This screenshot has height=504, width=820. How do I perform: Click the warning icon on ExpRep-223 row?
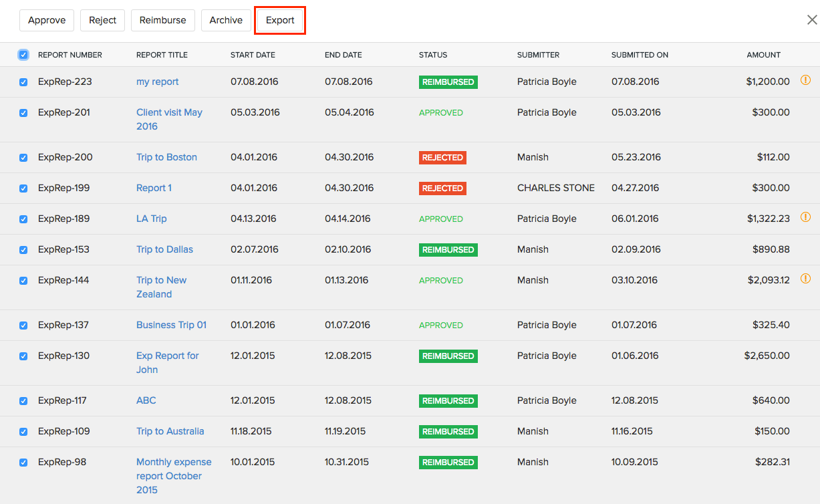(x=805, y=81)
